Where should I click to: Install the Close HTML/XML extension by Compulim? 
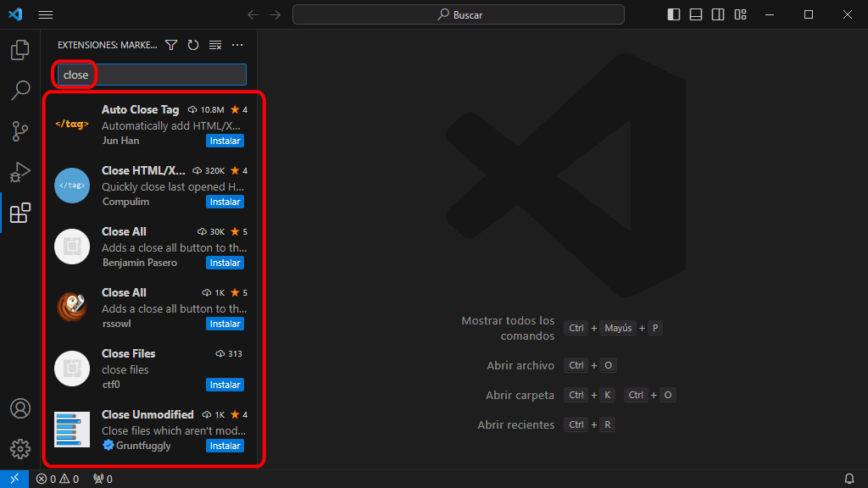pyautogui.click(x=225, y=202)
